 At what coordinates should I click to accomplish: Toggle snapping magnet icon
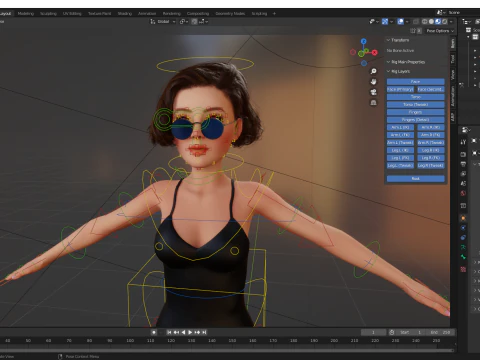194,22
